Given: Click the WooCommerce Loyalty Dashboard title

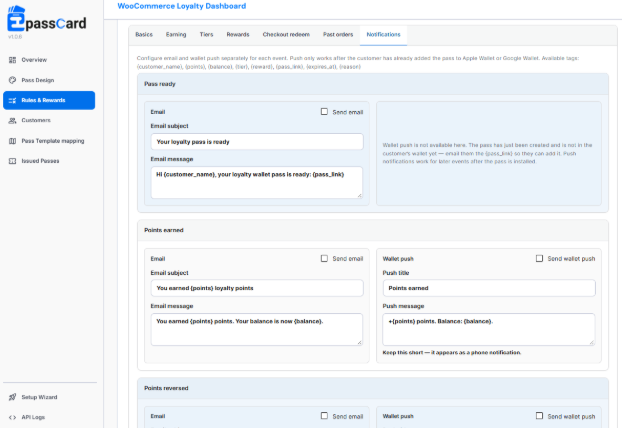Looking at the screenshot, I should pyautogui.click(x=182, y=6).
